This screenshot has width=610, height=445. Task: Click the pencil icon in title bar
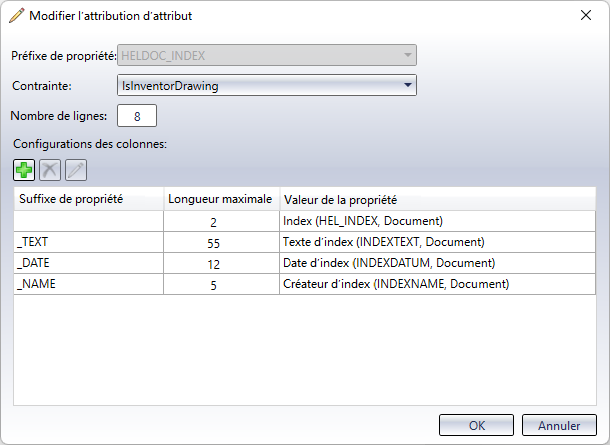[x=17, y=16]
